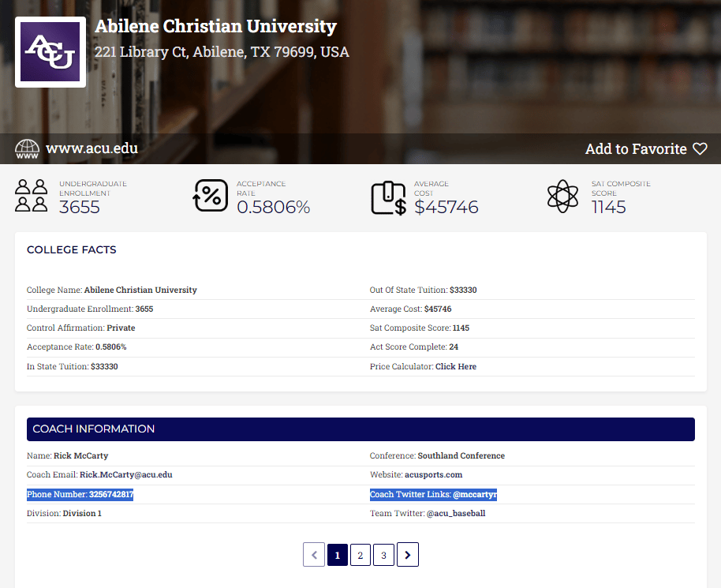Click the Southland Conference value
Screen dimensions: 721x588
point(461,455)
